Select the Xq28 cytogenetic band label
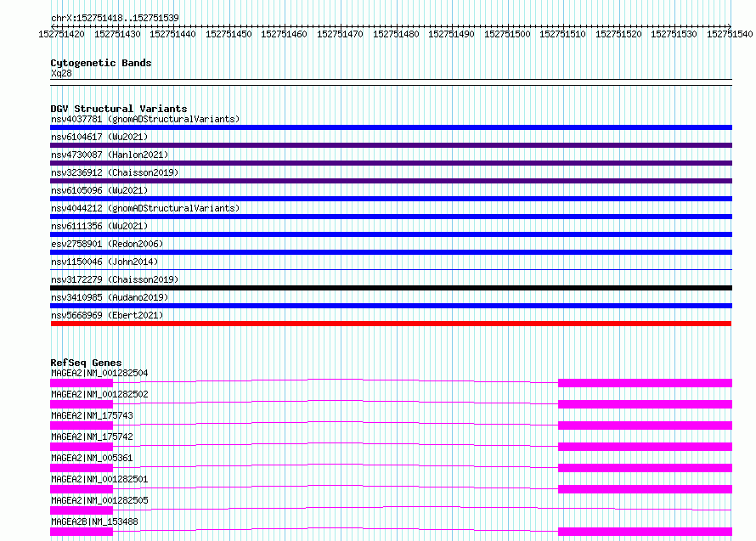756x541 pixels. pyautogui.click(x=61, y=73)
